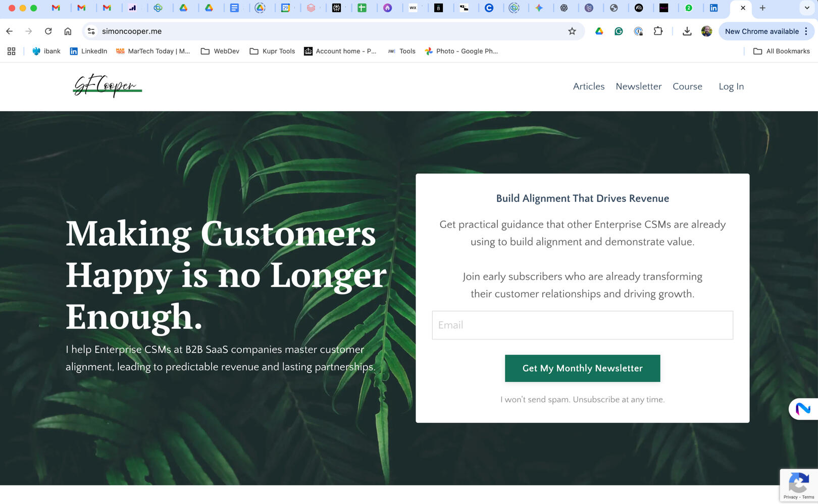Open a new browser tab with plus
This screenshot has width=818, height=504.
click(x=762, y=8)
